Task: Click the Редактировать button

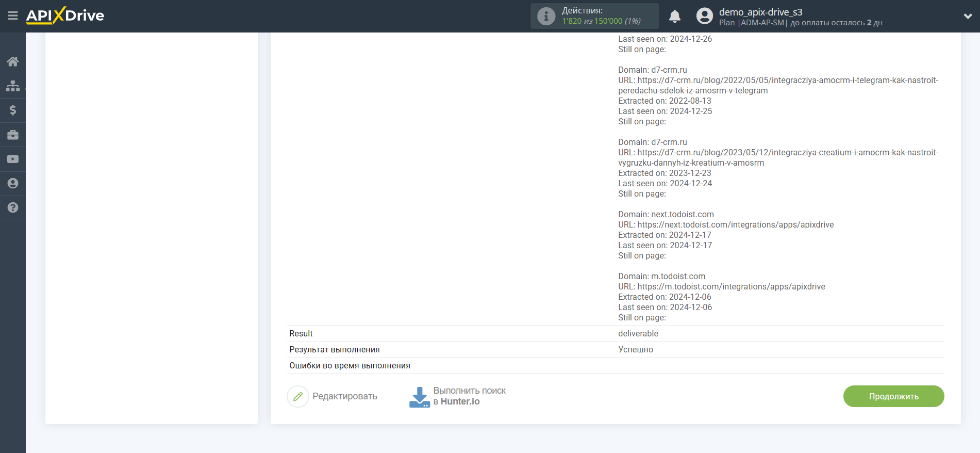Action: tap(333, 396)
